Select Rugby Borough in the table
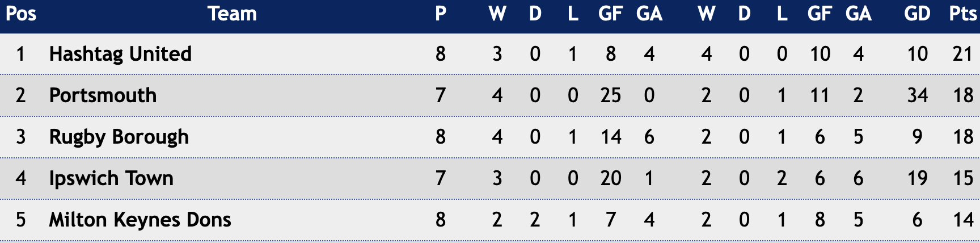 coord(119,137)
